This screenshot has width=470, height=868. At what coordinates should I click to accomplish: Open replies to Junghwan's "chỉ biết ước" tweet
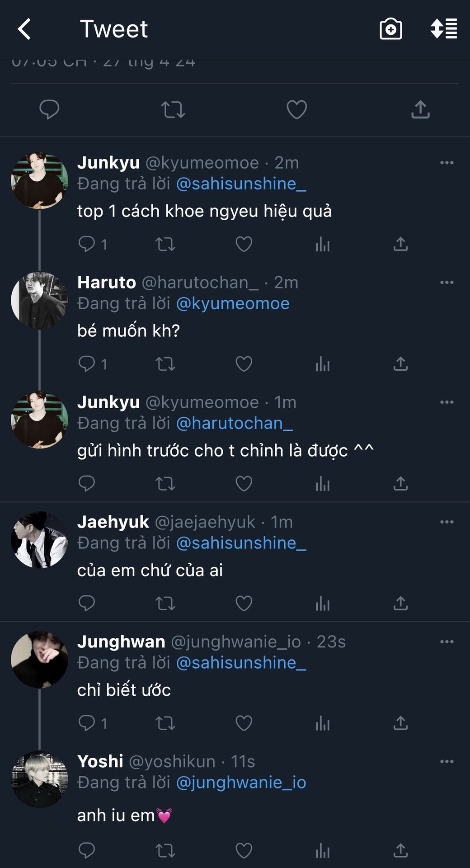tap(87, 723)
